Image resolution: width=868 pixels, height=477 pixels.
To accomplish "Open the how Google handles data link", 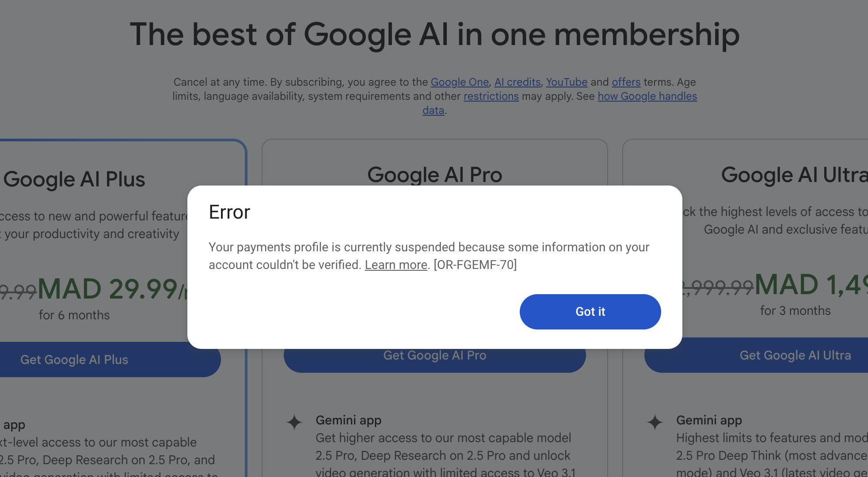I will 647,96.
